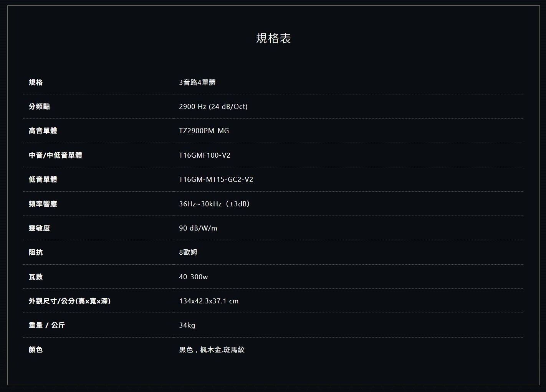
Task: Click the 規格表 heading at top
Action: (x=273, y=38)
